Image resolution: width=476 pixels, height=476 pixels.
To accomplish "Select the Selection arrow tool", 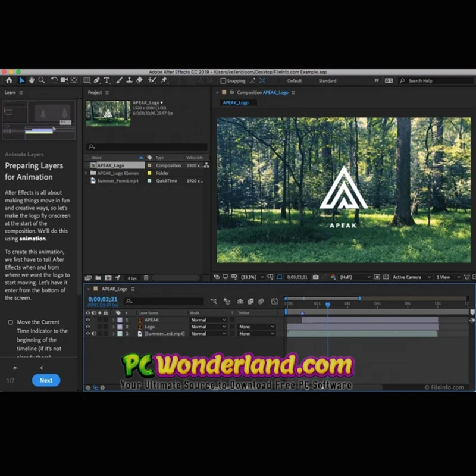I will 21,80.
